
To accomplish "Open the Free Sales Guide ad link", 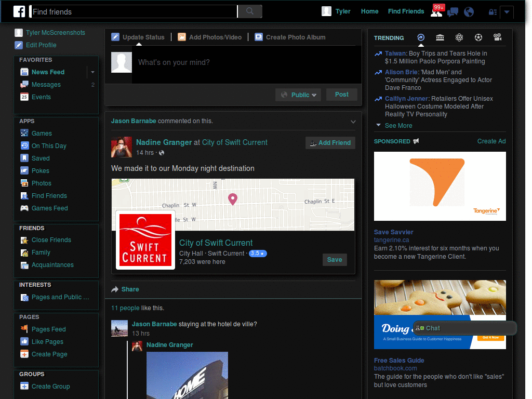I will 399,361.
